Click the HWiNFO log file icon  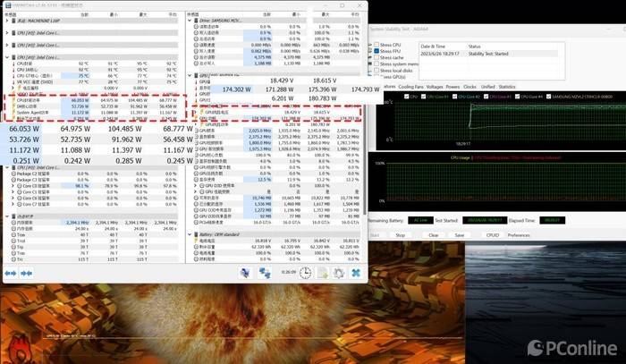pyautogui.click(x=322, y=273)
